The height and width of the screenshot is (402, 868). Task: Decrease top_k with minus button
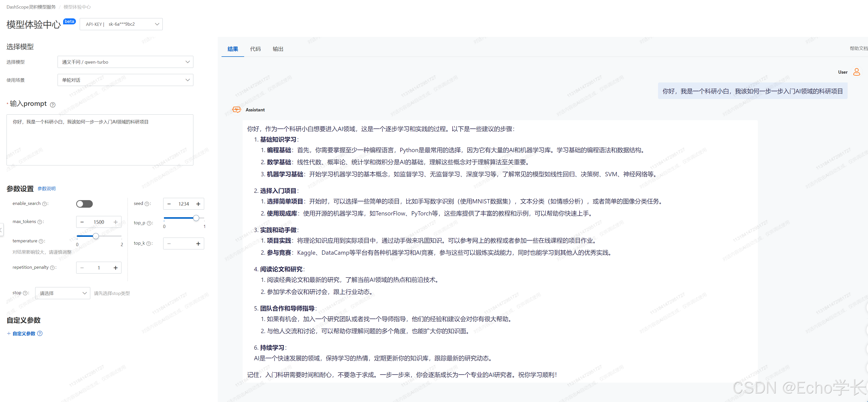click(x=169, y=244)
